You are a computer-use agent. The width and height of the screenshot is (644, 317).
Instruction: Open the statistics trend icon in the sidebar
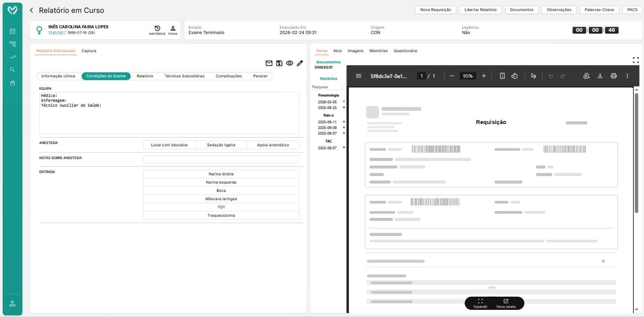(12, 57)
